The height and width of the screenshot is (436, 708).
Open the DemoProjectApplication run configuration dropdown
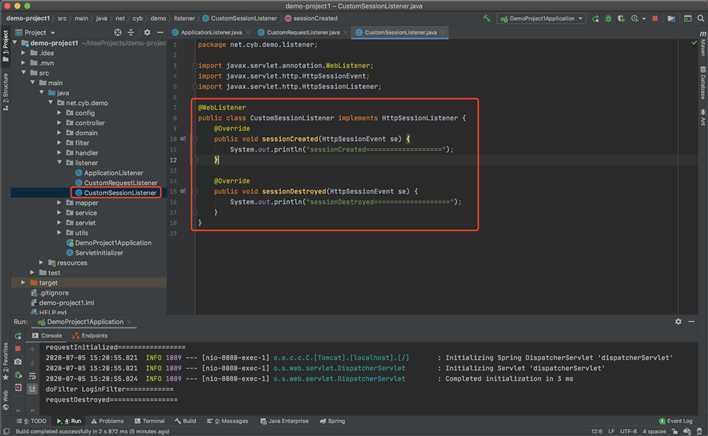541,19
